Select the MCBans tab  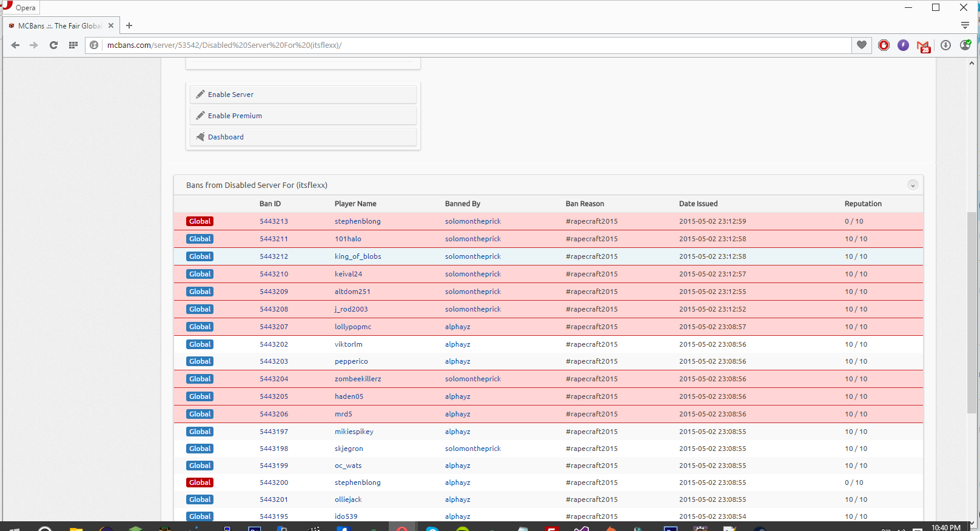[59, 25]
